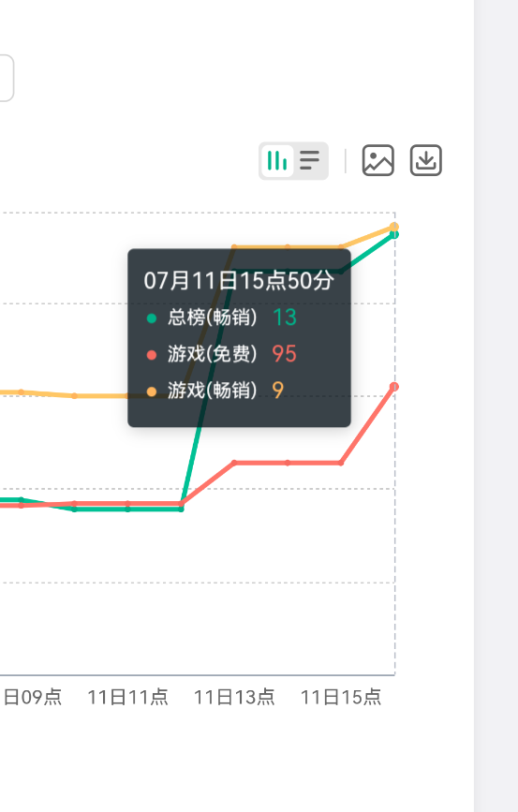Click the tooltip header 07月11日15点50分
Screen dimensions: 518x812
pyautogui.click(x=239, y=280)
